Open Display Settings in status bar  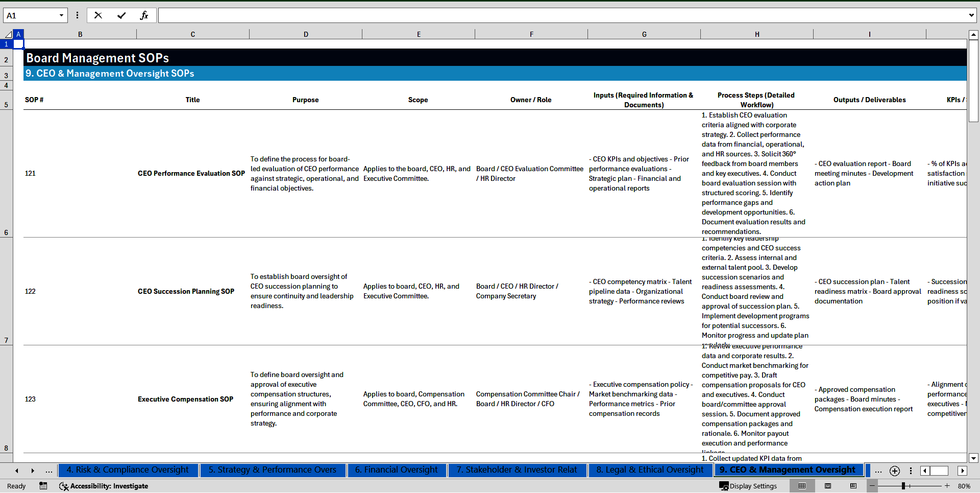pos(748,486)
